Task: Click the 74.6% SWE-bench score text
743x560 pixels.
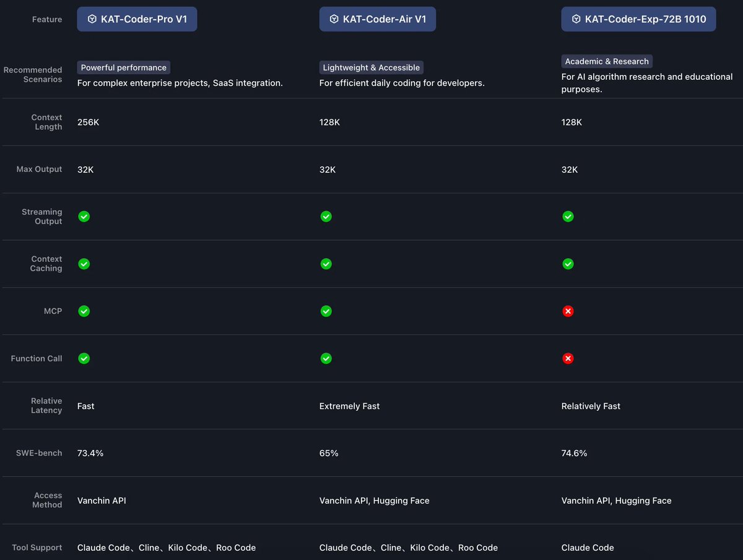Action: pyautogui.click(x=573, y=453)
